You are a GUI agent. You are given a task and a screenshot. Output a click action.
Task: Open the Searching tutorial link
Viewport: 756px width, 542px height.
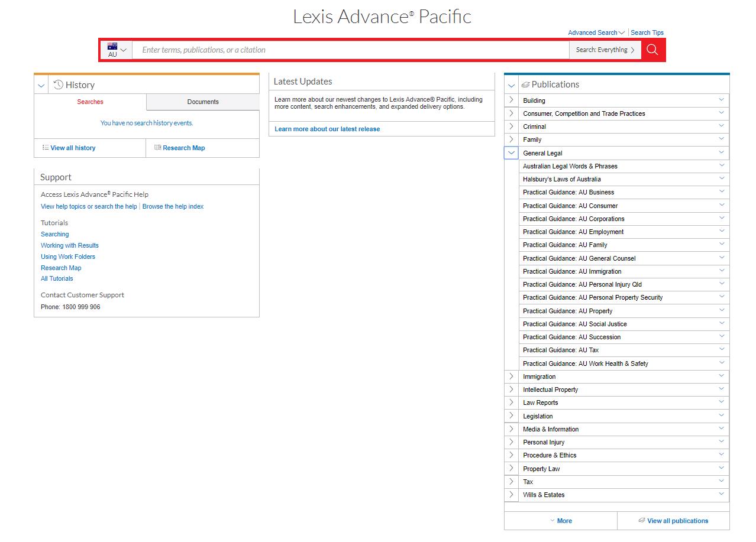click(x=54, y=234)
